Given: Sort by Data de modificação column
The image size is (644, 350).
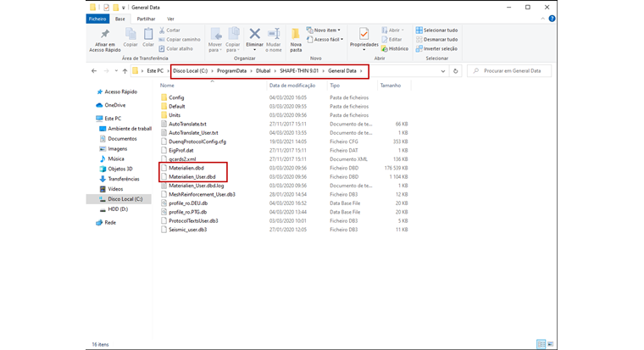Looking at the screenshot, I should point(292,86).
